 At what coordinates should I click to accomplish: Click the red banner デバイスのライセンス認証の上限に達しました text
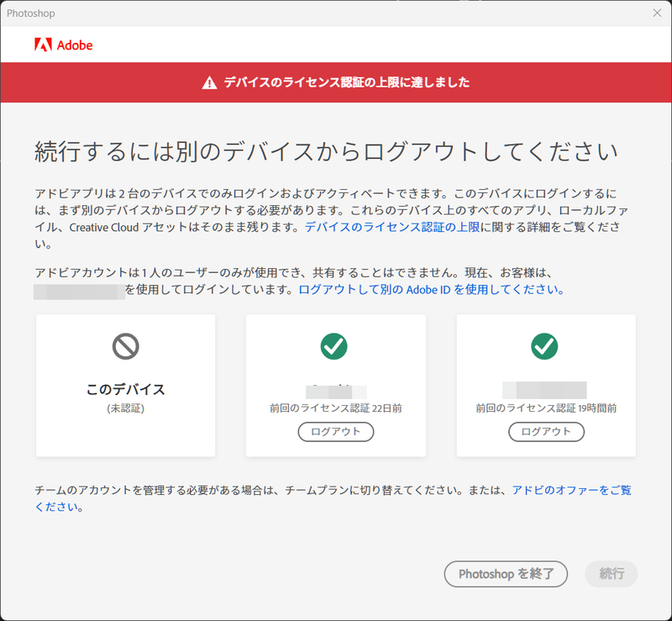tap(347, 82)
